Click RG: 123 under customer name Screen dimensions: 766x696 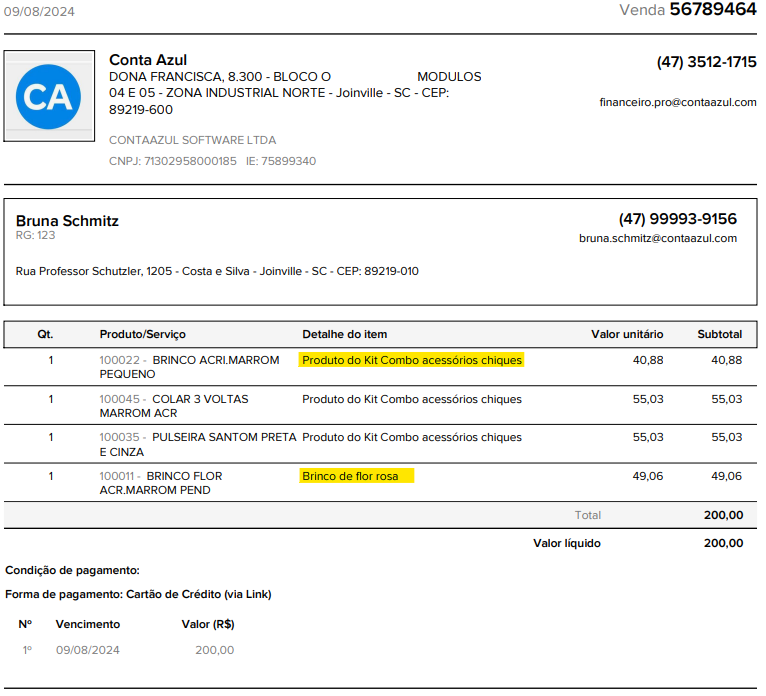click(36, 235)
